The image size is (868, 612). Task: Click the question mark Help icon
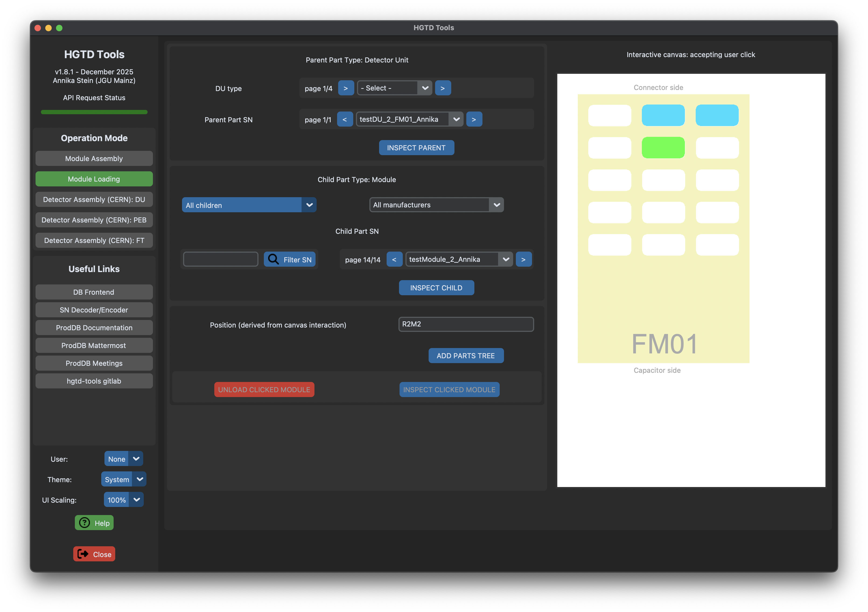pos(85,523)
